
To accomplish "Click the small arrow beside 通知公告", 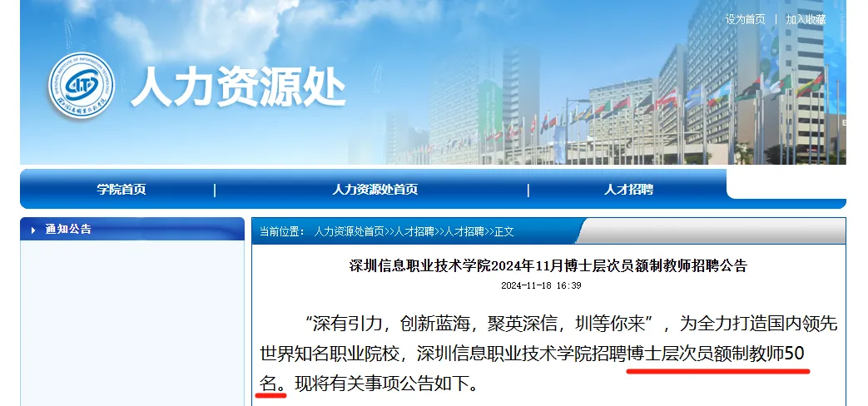I will pos(33,230).
